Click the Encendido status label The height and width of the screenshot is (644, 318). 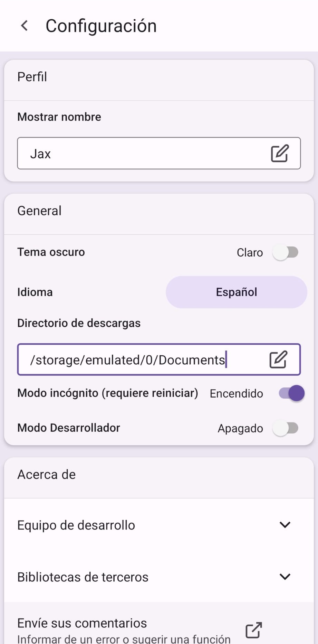tap(236, 394)
